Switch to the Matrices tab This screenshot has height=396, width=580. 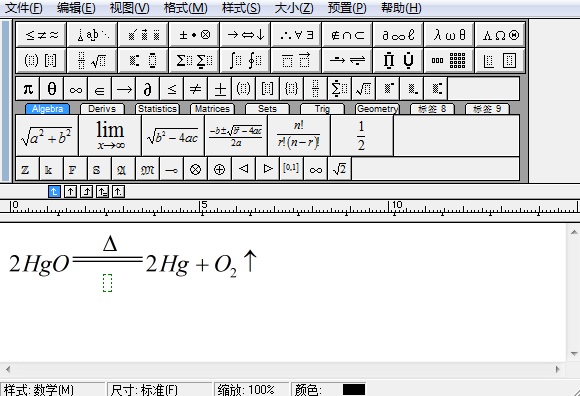(212, 109)
